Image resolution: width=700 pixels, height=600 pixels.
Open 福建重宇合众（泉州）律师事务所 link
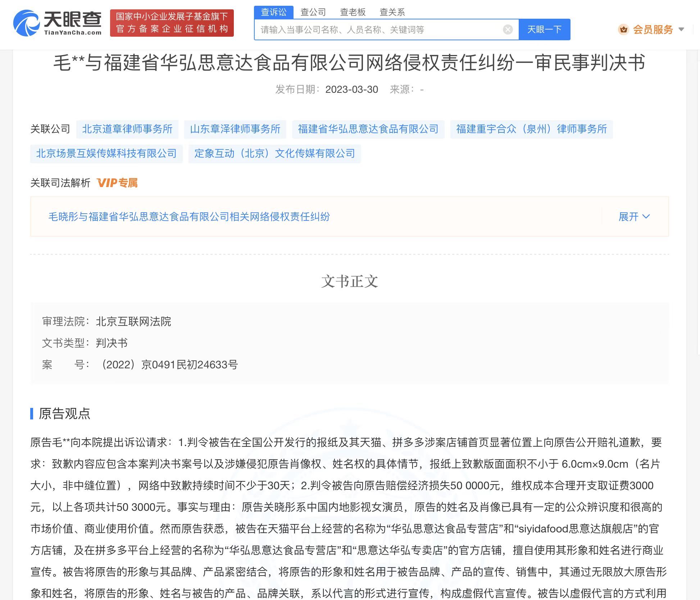coord(532,129)
